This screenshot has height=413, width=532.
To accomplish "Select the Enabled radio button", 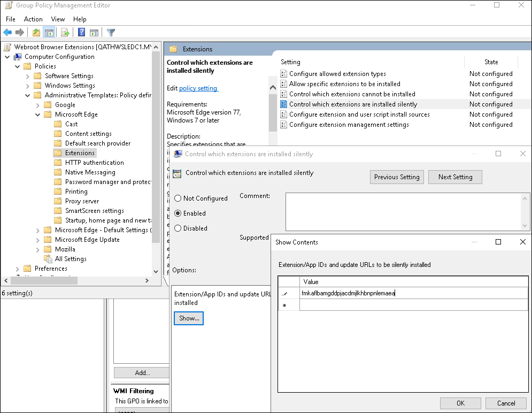I will coord(177,213).
